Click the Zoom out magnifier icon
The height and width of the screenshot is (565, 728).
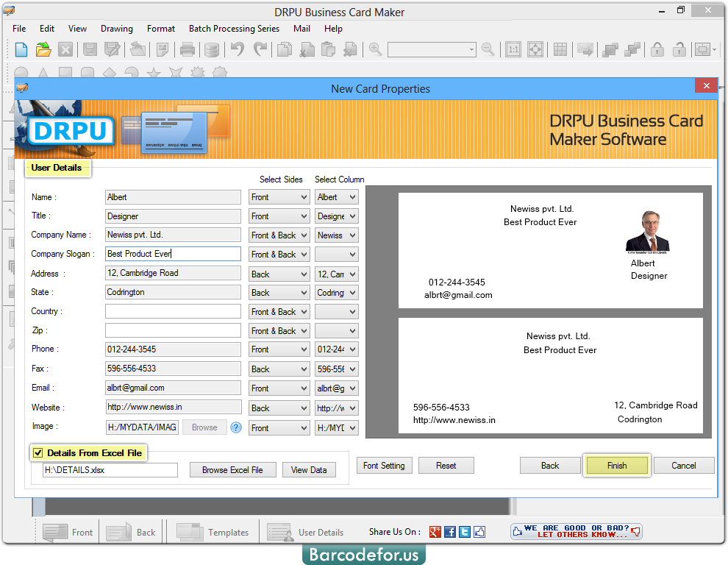[488, 49]
